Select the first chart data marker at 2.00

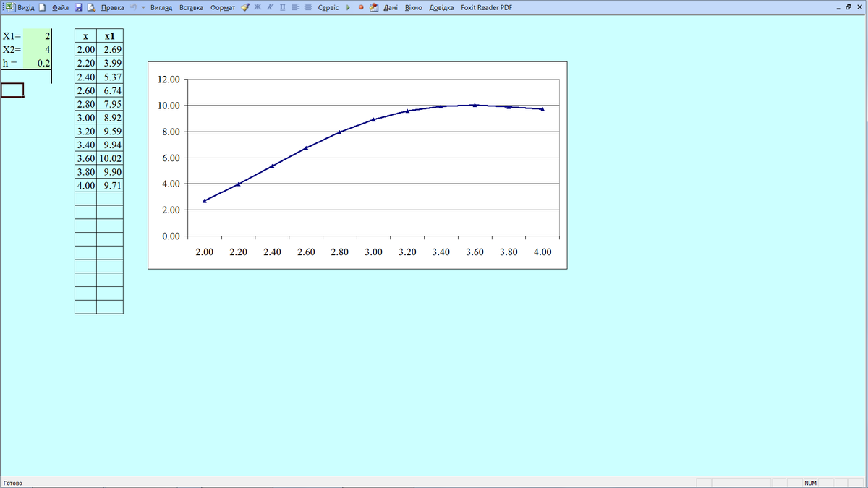point(205,200)
